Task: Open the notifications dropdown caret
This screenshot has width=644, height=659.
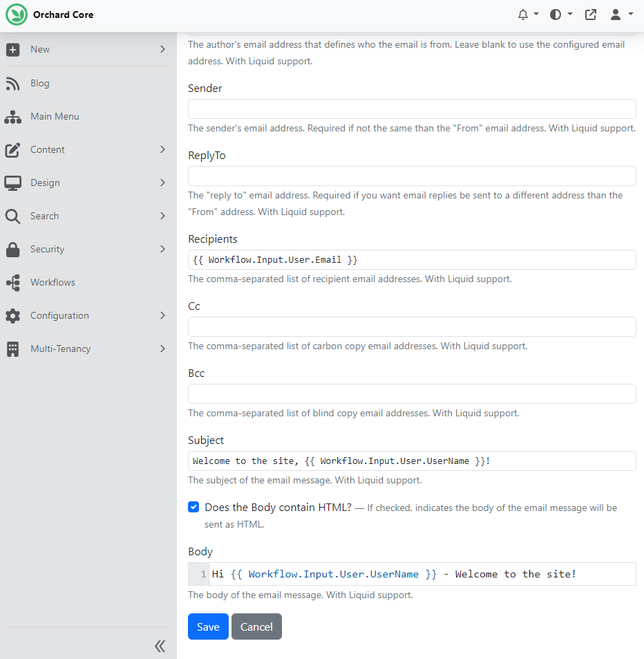Action: (x=536, y=14)
